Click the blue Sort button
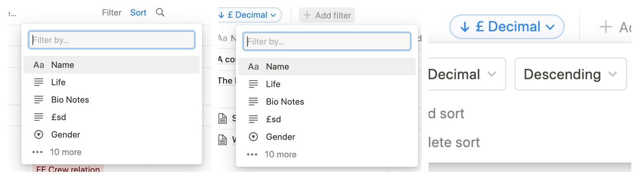 (138, 13)
